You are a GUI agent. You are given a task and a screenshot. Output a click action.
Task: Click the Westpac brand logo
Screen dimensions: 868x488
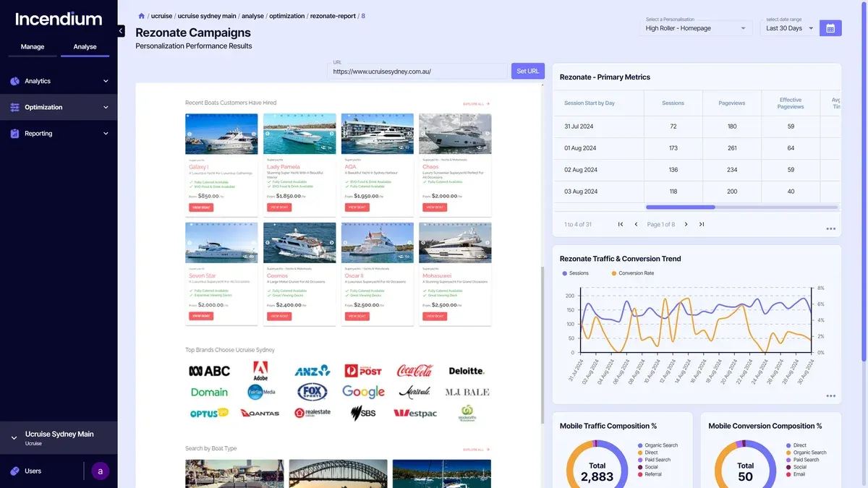(x=415, y=414)
